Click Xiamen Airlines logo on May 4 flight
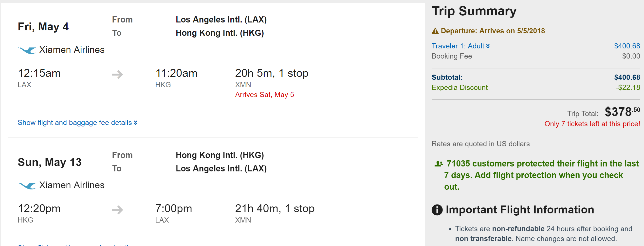This screenshot has height=246, width=644. tap(27, 50)
